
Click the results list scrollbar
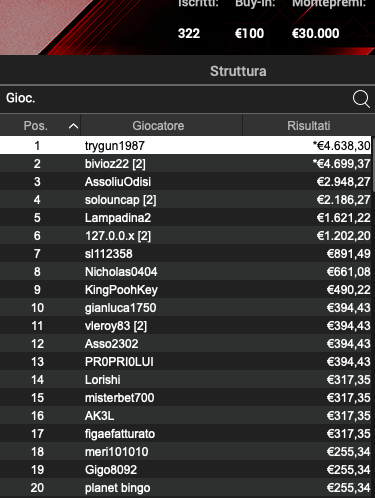373,165
